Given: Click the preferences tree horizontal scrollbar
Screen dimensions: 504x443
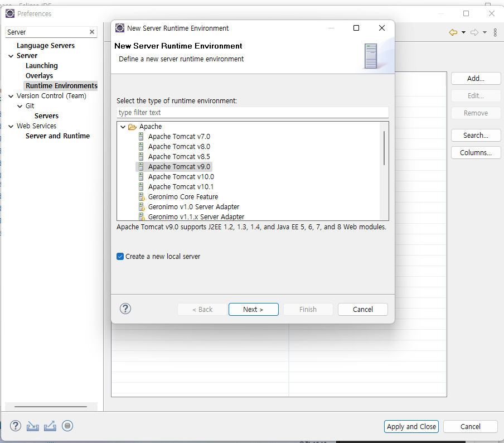Looking at the screenshot, I should coord(51,407).
